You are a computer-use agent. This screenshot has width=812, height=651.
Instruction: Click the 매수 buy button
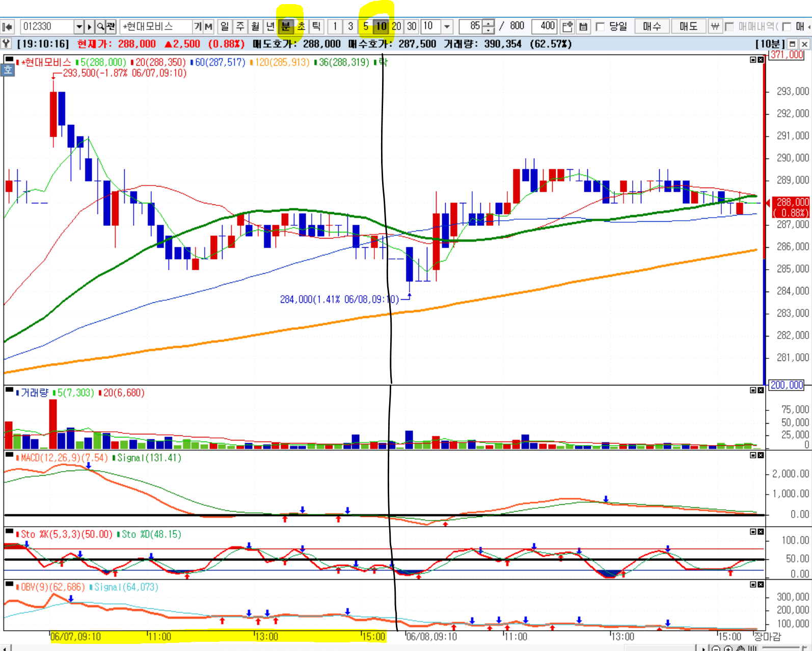(652, 27)
